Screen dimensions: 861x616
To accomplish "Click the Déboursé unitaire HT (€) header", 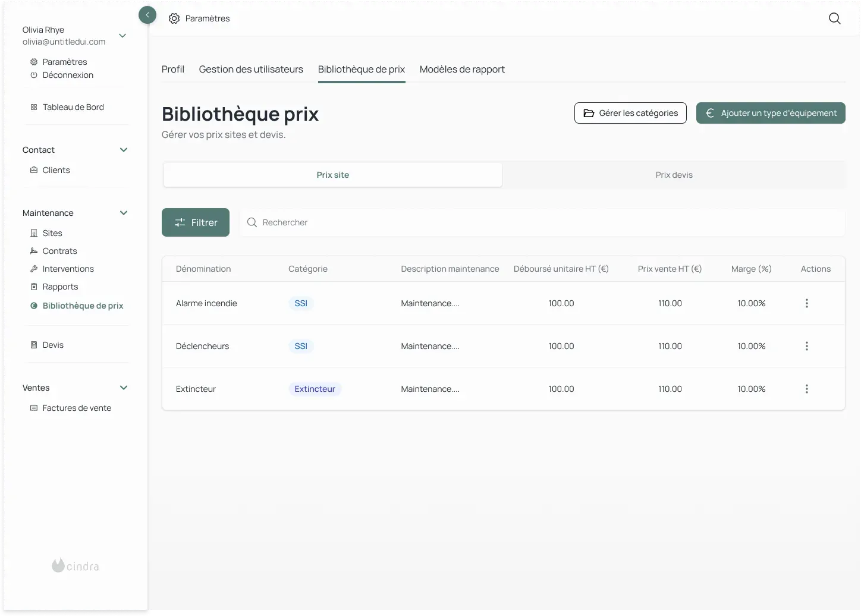I will [561, 269].
